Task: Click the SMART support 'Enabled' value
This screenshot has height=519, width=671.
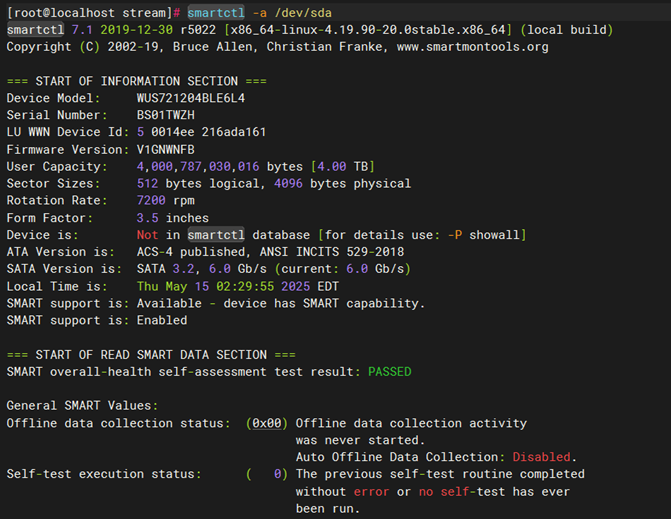Action: 162,320
